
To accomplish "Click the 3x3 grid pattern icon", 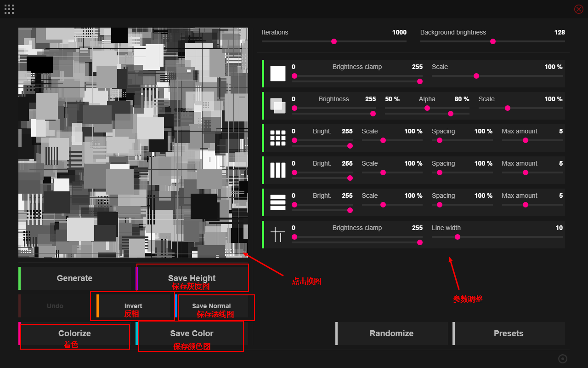I will point(277,138).
